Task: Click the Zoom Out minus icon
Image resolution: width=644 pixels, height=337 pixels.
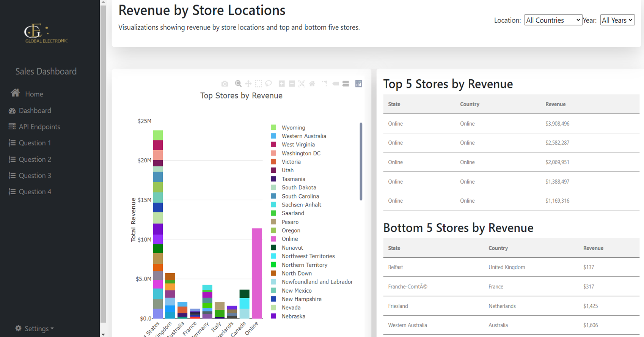Action: pyautogui.click(x=292, y=84)
